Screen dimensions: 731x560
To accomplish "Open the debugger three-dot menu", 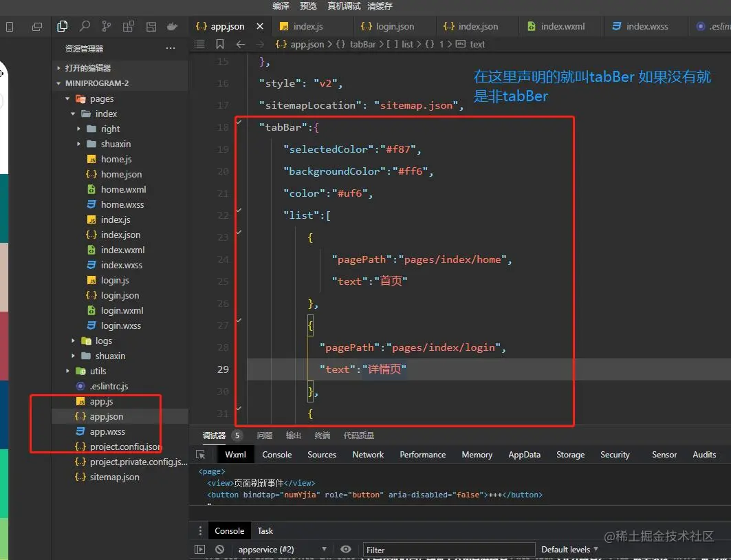I will pyautogui.click(x=200, y=530).
